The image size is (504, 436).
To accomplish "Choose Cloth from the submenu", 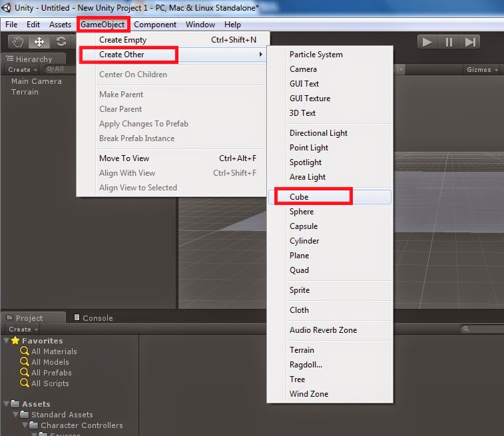I will (x=330, y=310).
